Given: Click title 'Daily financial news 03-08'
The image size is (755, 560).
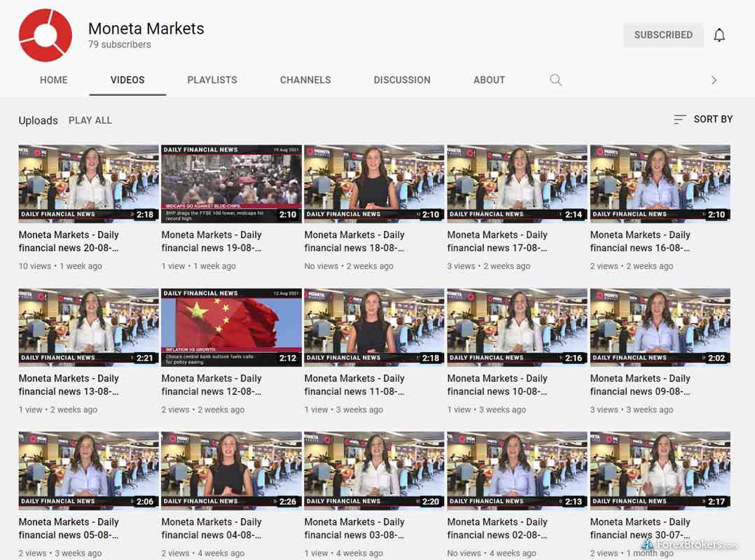Looking at the screenshot, I should click(354, 528).
